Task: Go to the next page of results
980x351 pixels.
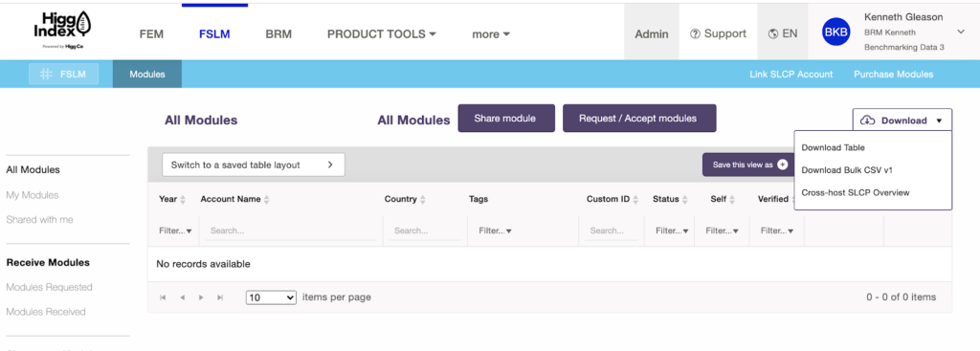Action: (x=201, y=297)
